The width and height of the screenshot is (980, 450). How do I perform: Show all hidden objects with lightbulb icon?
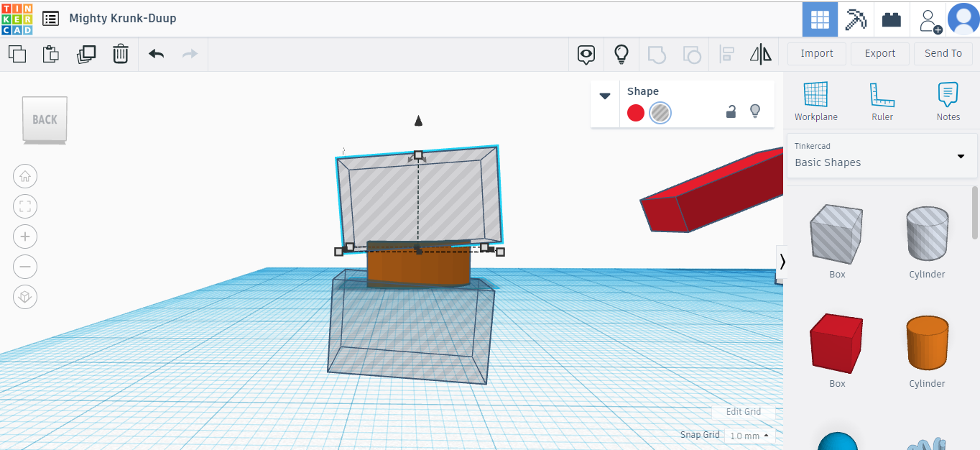tap(621, 54)
